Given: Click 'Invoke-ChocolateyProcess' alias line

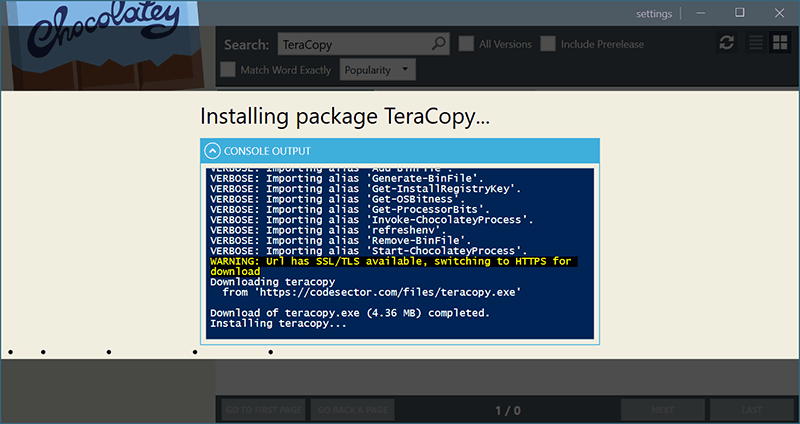Looking at the screenshot, I should (x=371, y=220).
